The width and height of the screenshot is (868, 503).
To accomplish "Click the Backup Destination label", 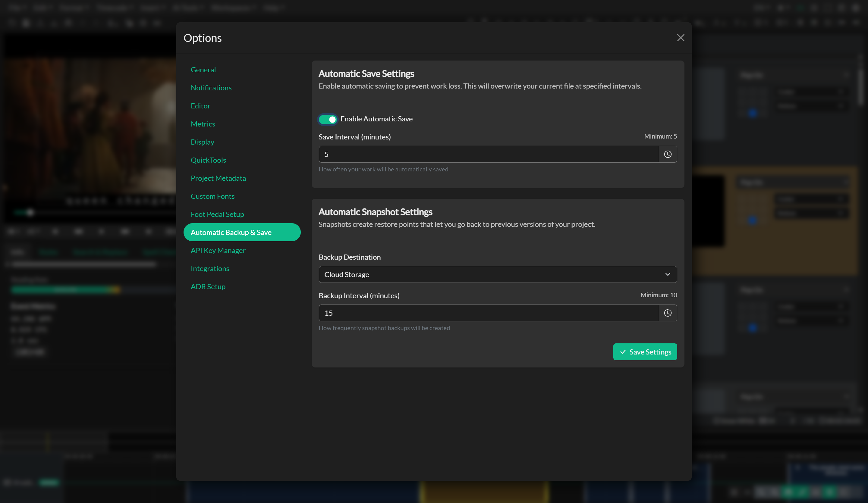I will click(349, 257).
